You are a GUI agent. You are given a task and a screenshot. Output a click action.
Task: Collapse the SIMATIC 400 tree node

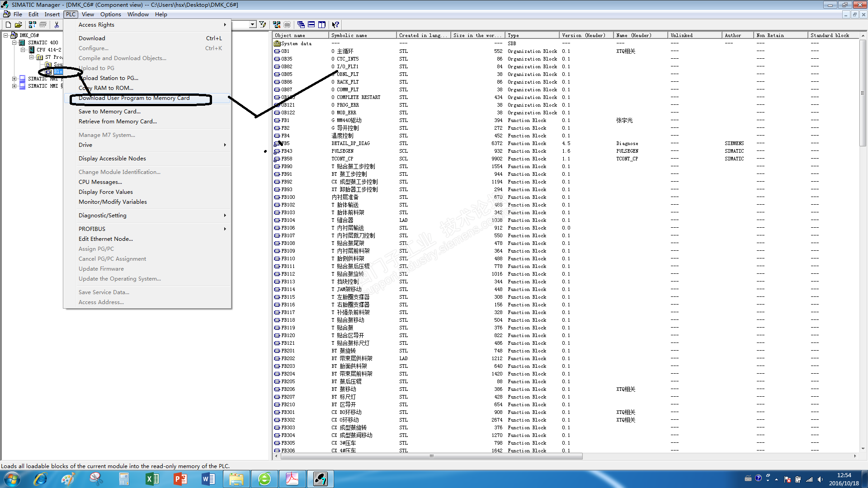coord(14,43)
